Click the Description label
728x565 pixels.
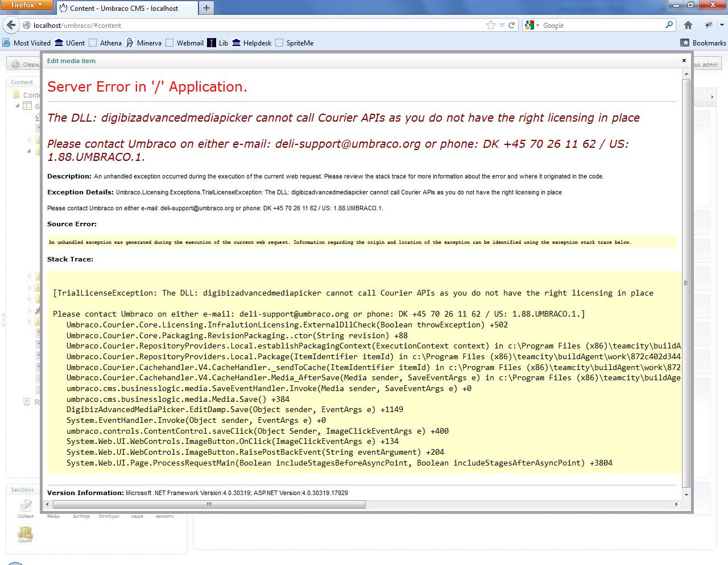click(69, 176)
